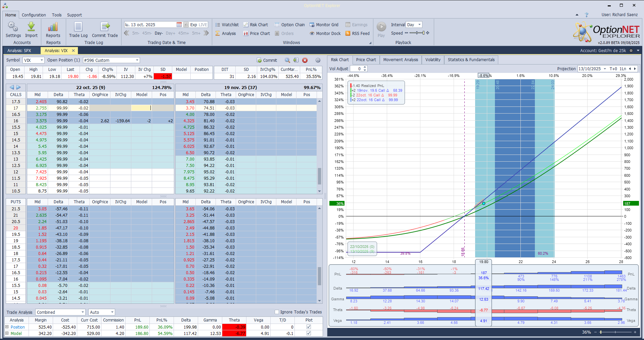
Task: Open Statistics & Fundamentals tab
Action: 471,60
